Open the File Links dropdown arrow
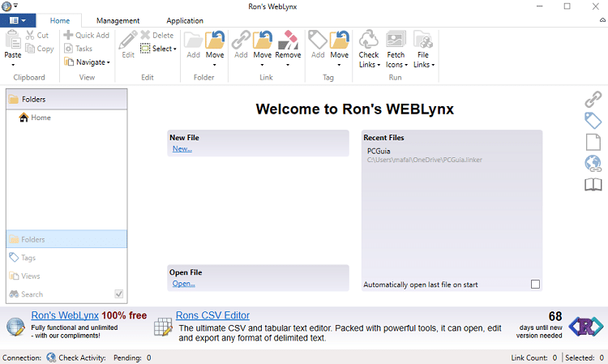The height and width of the screenshot is (364, 608). coord(433,65)
